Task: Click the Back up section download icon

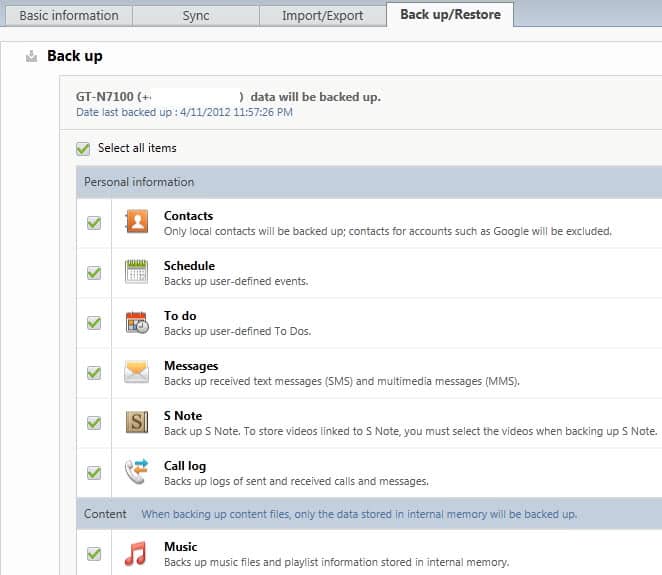Action: 32,56
